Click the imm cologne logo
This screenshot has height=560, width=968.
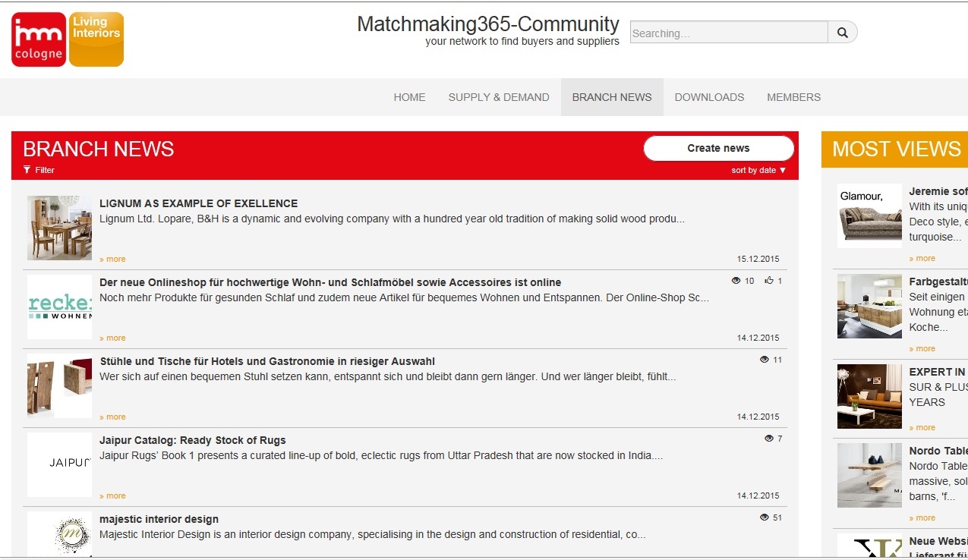point(39,39)
